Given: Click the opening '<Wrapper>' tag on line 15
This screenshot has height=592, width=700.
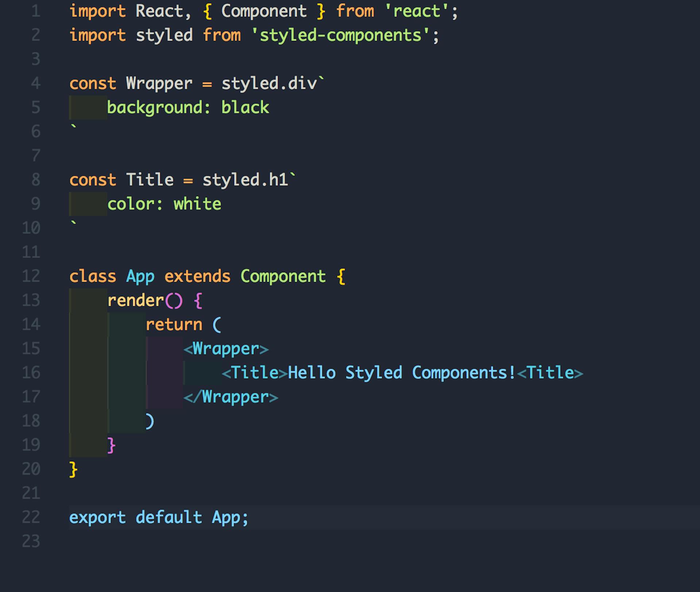Looking at the screenshot, I should click(226, 348).
